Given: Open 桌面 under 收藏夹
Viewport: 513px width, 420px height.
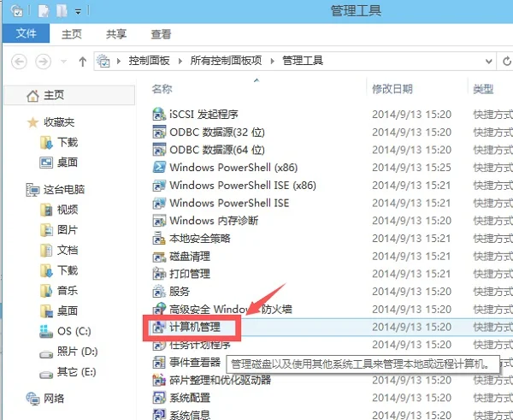Looking at the screenshot, I should [68, 163].
